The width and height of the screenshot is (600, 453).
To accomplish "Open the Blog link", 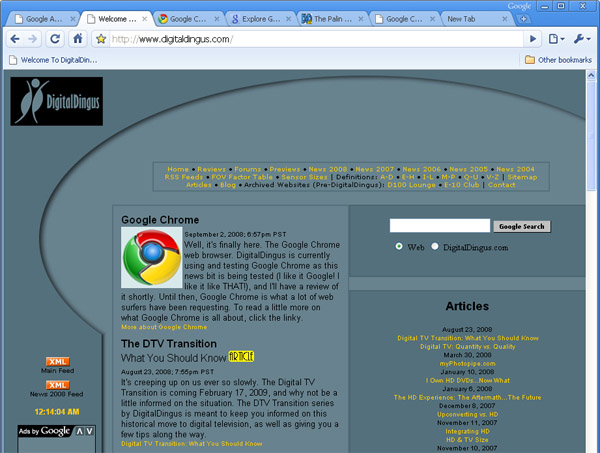I will click(x=228, y=185).
